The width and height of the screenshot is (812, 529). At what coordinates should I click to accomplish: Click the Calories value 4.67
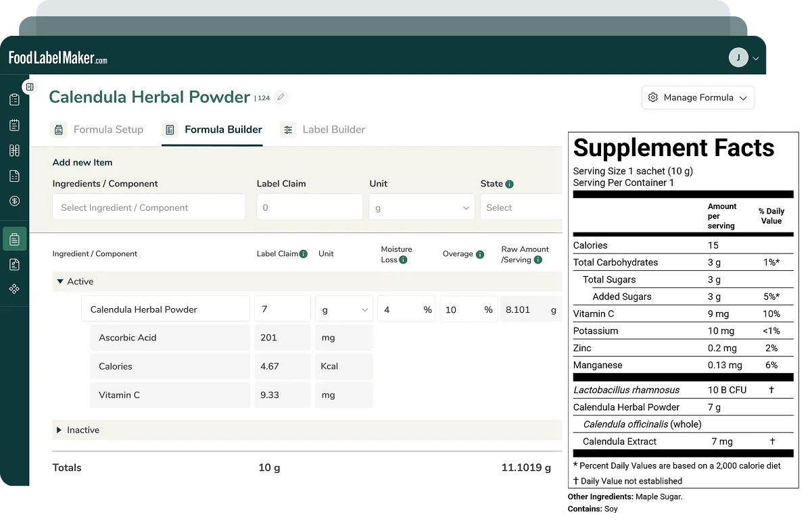click(283, 366)
